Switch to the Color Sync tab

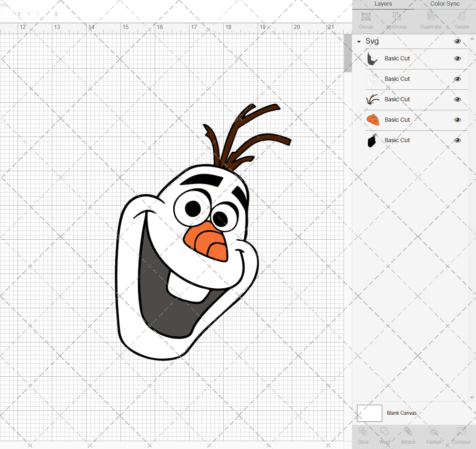[x=445, y=4]
